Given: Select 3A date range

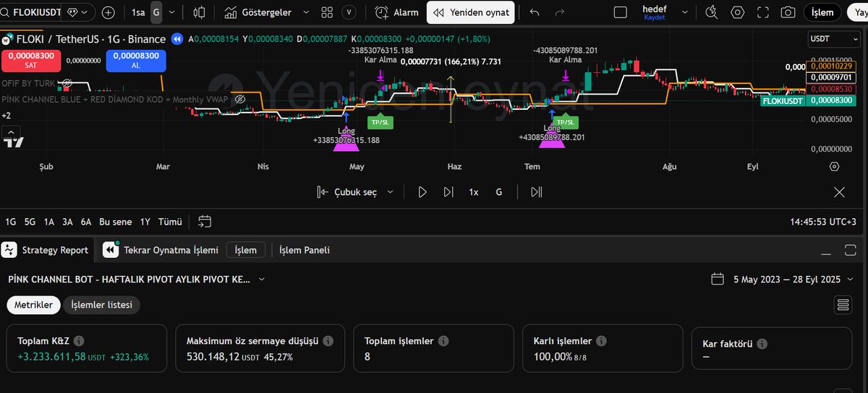Looking at the screenshot, I should coord(67,222).
